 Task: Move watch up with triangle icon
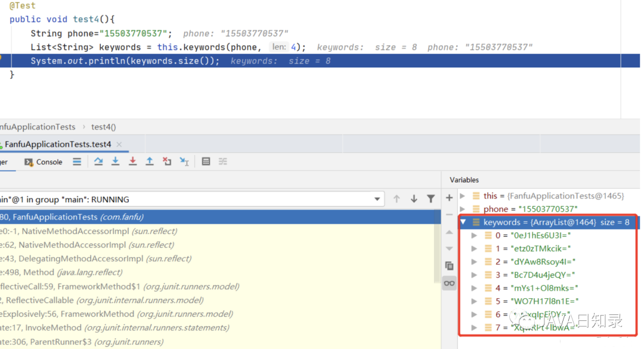pos(450,232)
